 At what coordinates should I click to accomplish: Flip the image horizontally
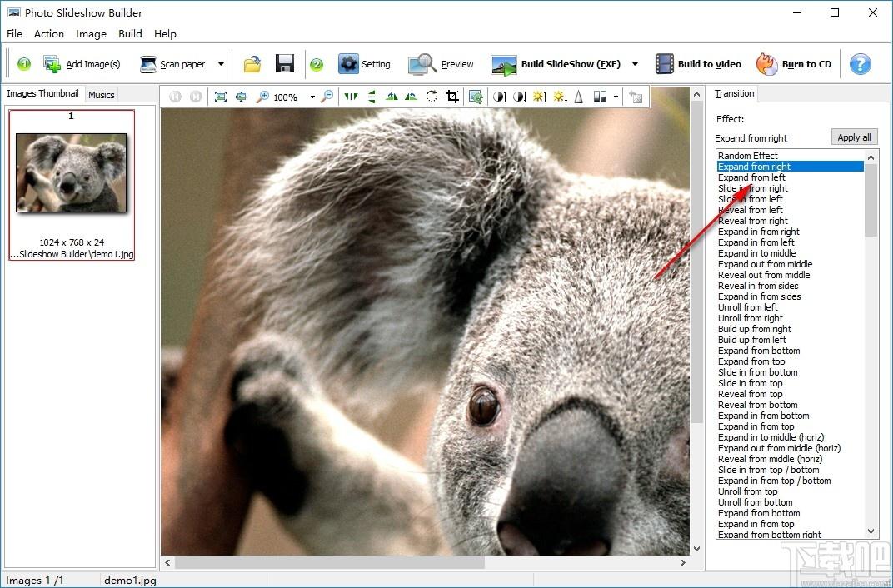click(351, 97)
